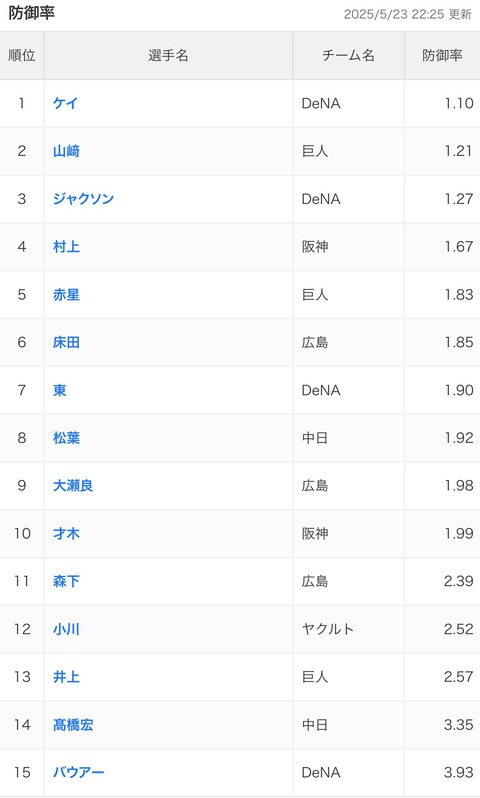Select the 森下 player link

pos(66,581)
